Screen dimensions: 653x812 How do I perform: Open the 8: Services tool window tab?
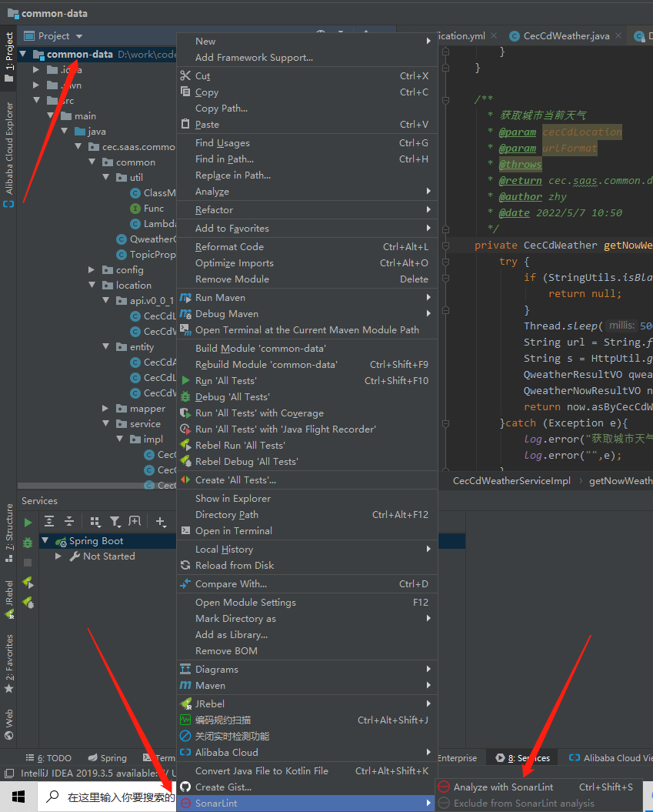[523, 757]
